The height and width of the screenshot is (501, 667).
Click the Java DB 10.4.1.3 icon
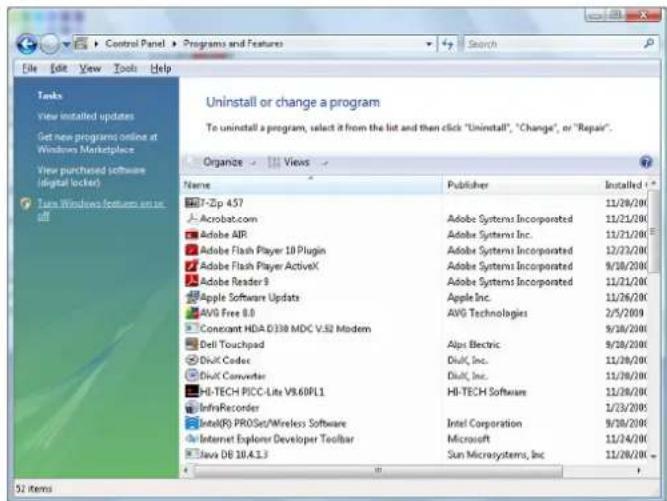click(191, 454)
